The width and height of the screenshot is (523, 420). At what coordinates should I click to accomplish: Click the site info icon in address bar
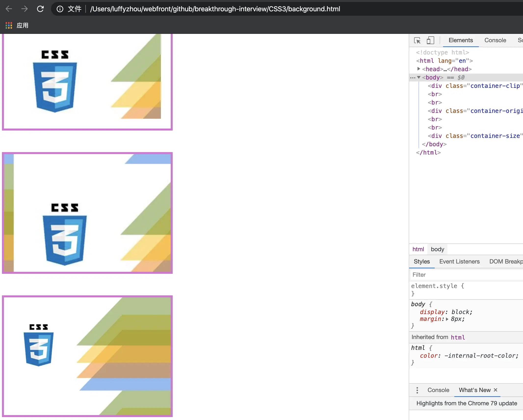click(60, 9)
